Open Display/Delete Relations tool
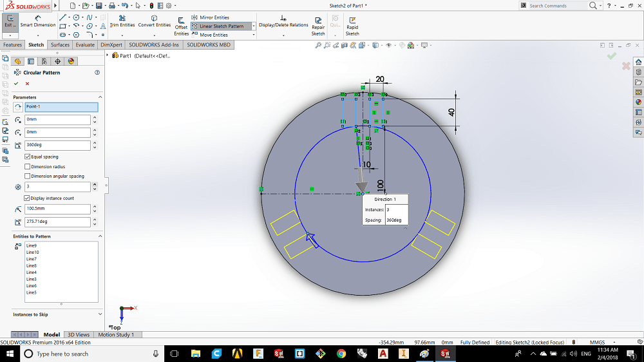644x362 pixels. coord(283,21)
